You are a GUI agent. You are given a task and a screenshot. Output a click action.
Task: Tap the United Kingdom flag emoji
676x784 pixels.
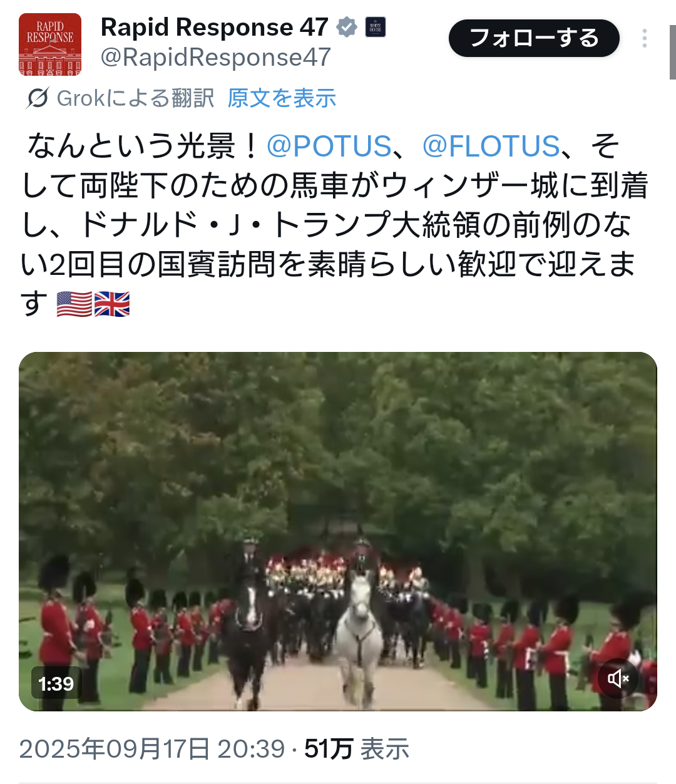point(112,304)
